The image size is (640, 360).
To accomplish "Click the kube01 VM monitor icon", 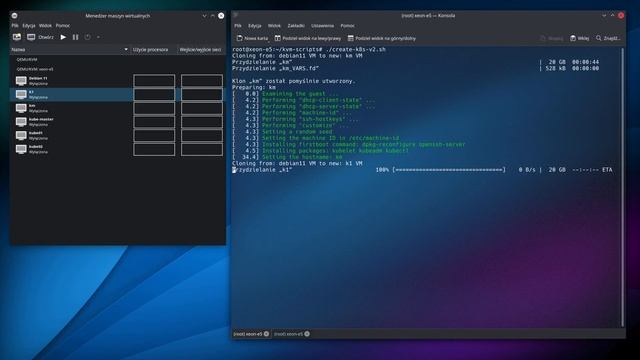I will click(21, 136).
